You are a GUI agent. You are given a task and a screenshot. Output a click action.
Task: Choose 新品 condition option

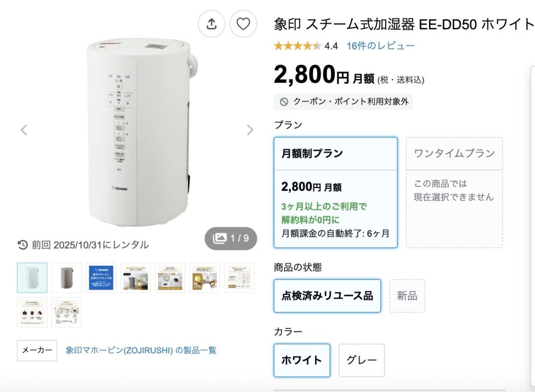tap(407, 296)
